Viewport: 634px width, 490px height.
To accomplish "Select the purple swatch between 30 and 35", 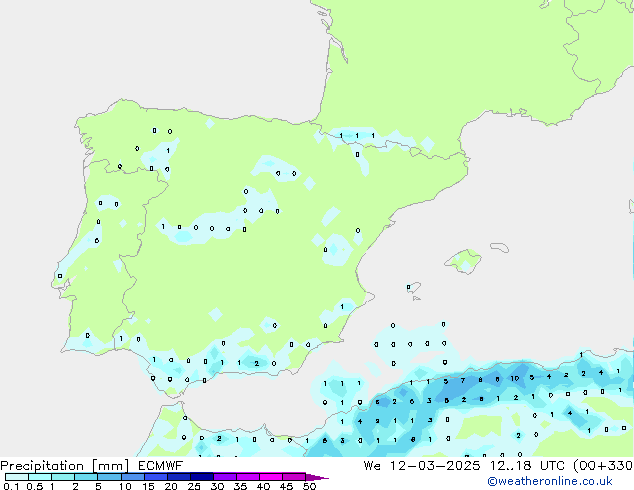I will pos(224,477).
